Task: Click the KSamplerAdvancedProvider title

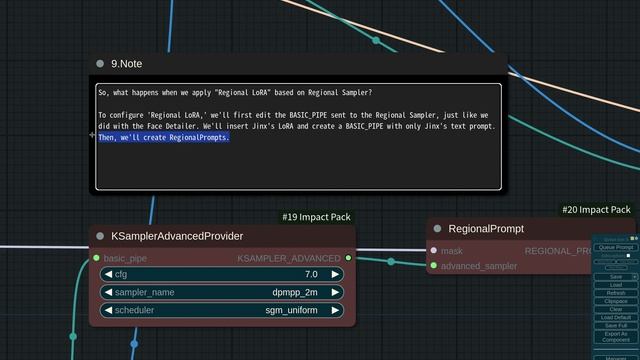Action: (x=177, y=236)
